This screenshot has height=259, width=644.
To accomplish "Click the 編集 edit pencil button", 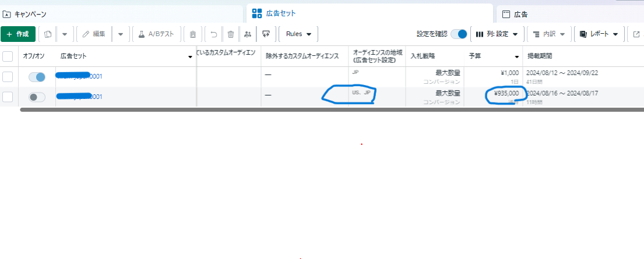I will pos(94,34).
